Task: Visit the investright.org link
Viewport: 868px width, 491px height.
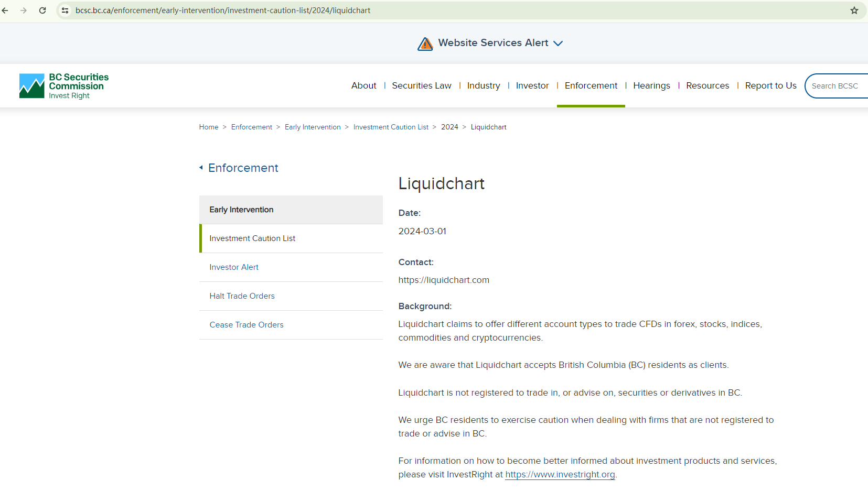Action: point(560,475)
